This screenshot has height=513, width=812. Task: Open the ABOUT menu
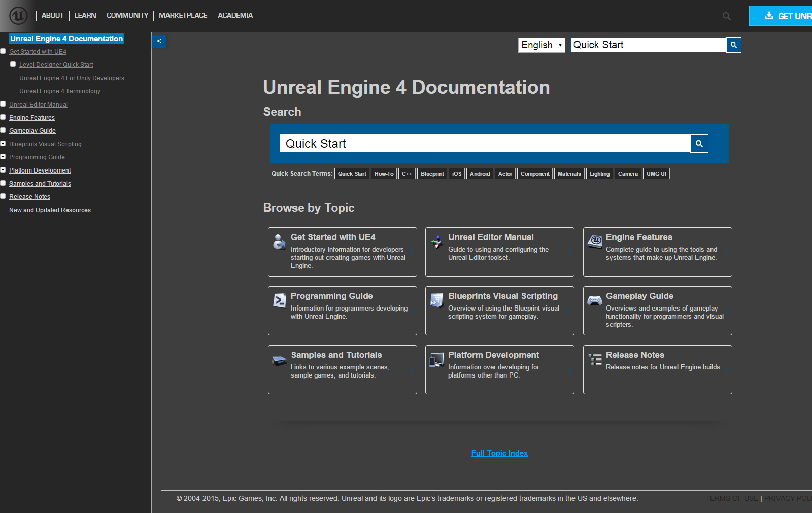53,16
